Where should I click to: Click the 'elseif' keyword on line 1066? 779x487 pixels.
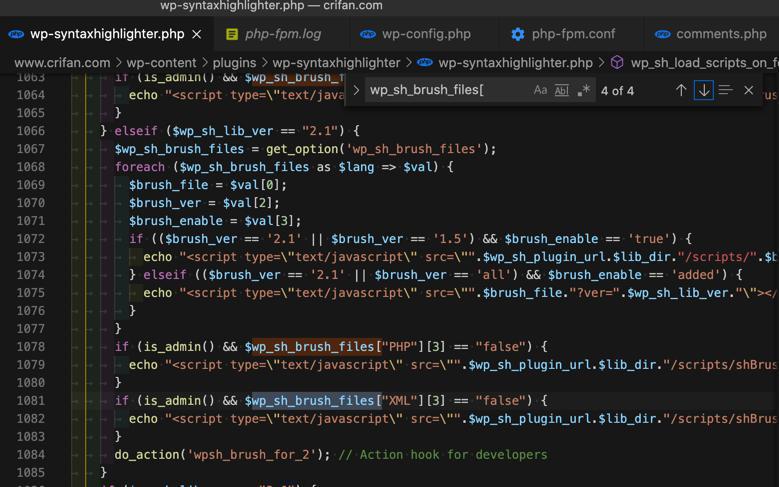(136, 131)
